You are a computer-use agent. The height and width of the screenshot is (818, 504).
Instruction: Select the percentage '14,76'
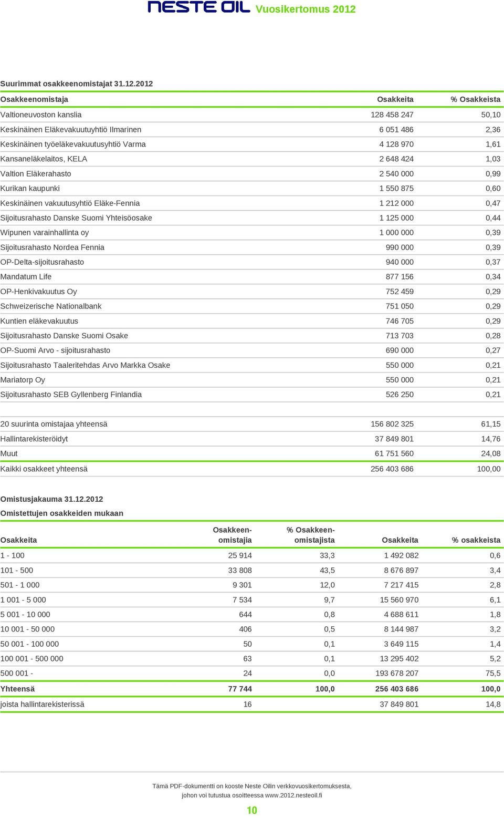tap(491, 439)
